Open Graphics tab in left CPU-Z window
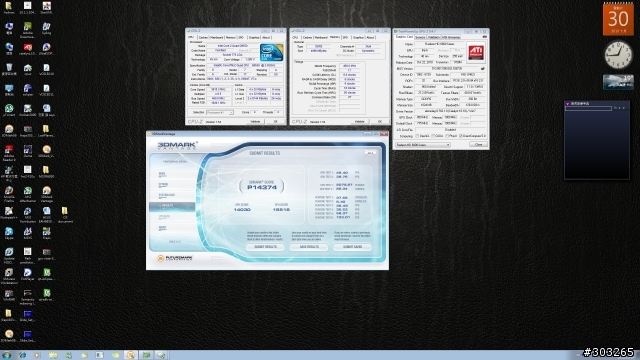This screenshot has height=360, width=640. click(254, 37)
